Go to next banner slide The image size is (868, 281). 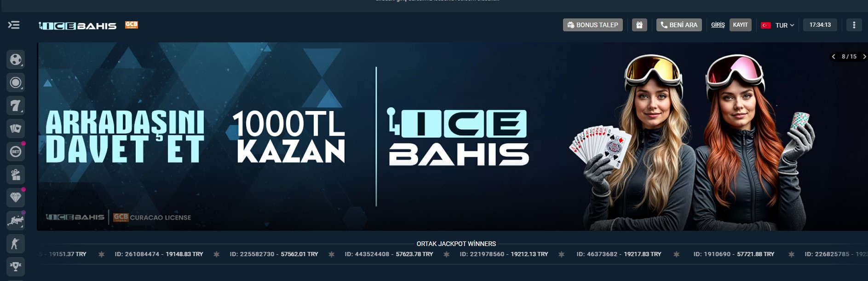pyautogui.click(x=864, y=57)
